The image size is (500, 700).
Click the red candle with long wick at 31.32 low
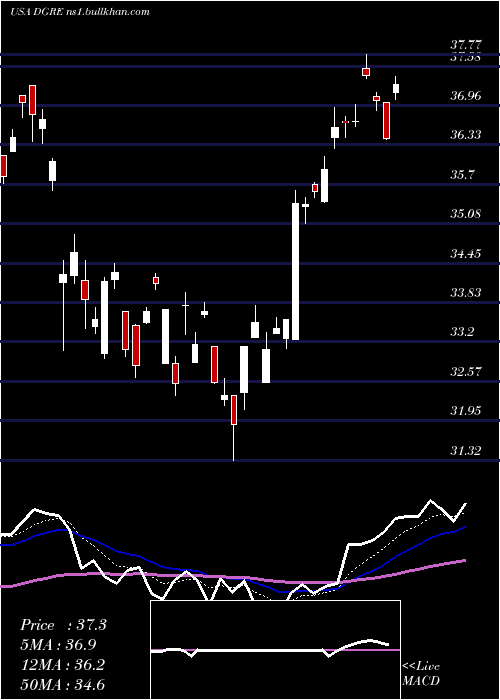tap(233, 409)
